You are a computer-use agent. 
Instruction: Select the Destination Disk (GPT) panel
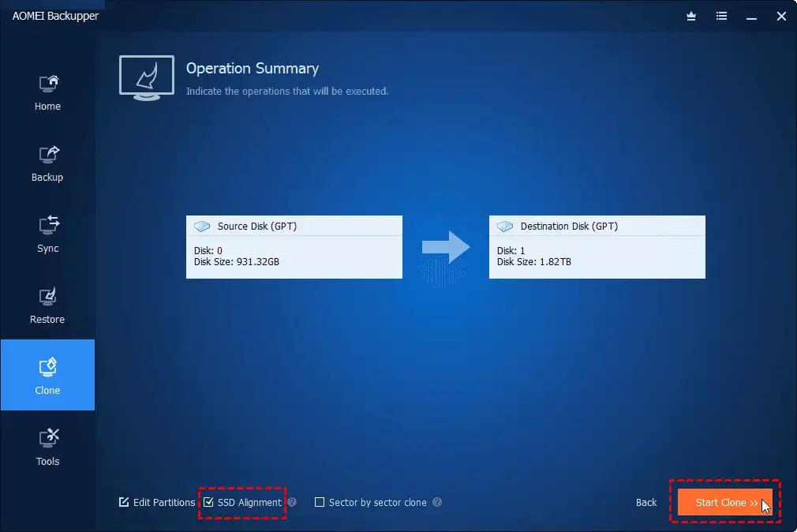[x=597, y=246]
